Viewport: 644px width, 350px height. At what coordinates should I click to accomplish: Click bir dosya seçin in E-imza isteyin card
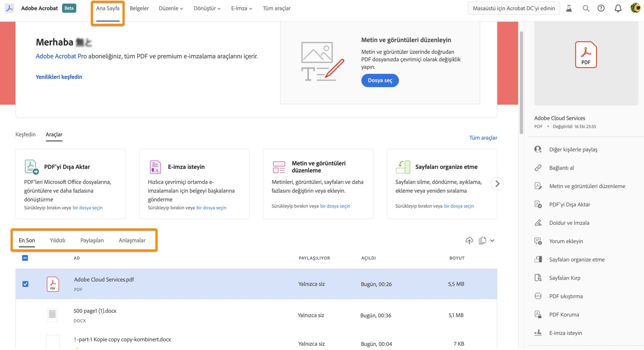pos(211,208)
